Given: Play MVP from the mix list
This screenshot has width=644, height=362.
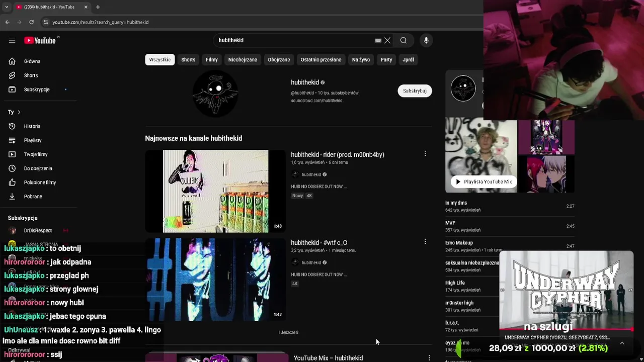Looking at the screenshot, I should coord(510,226).
